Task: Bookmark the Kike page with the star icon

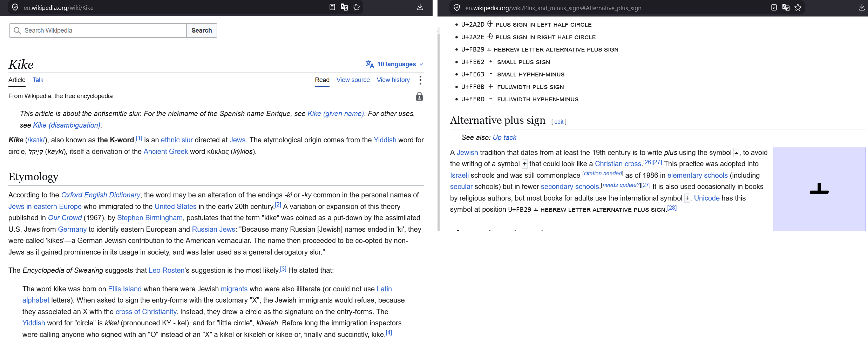Action: pyautogui.click(x=356, y=7)
